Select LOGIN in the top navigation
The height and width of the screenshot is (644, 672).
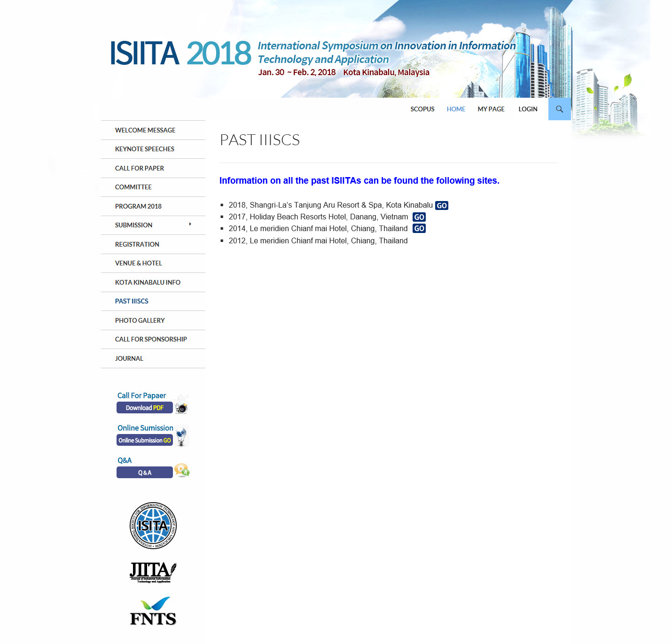[528, 109]
